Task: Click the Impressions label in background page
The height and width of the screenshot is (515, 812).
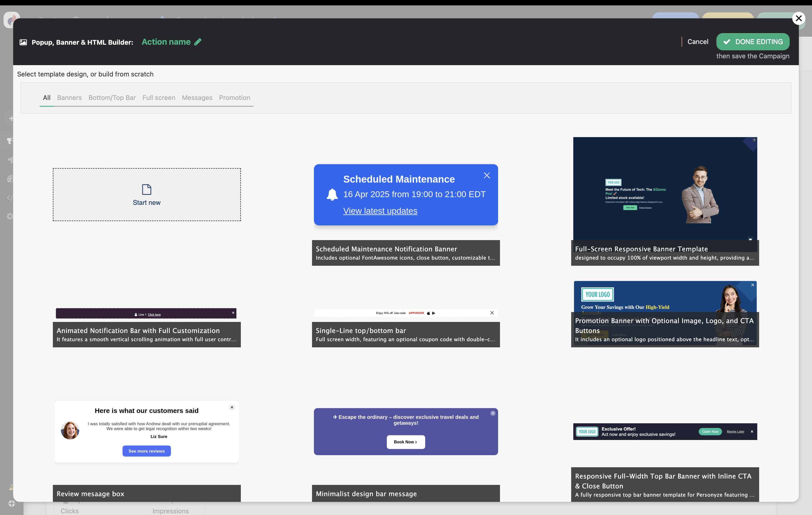Action: click(171, 511)
